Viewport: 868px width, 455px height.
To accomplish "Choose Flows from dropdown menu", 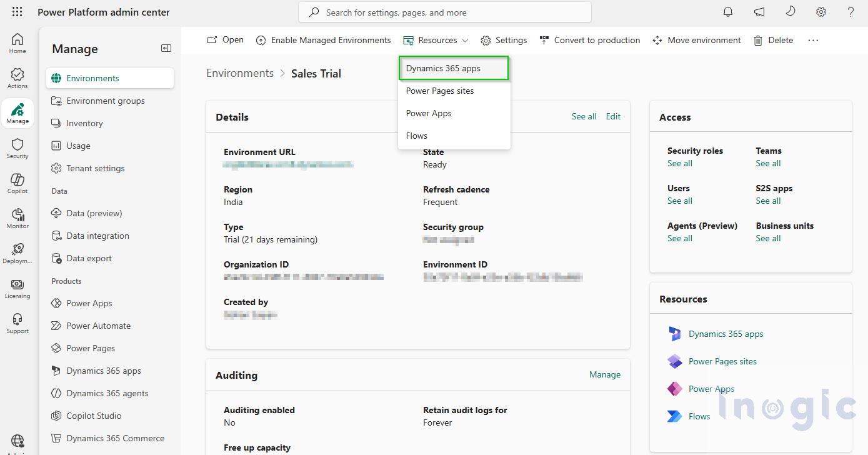I will tap(454, 136).
